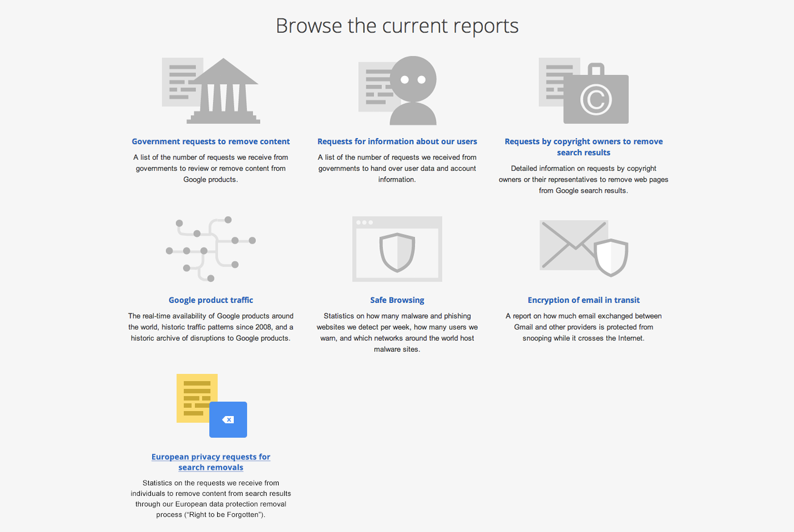Viewport: 794px width, 532px height.
Task: Click the Safe Browsing statistics description text
Action: coord(397,332)
